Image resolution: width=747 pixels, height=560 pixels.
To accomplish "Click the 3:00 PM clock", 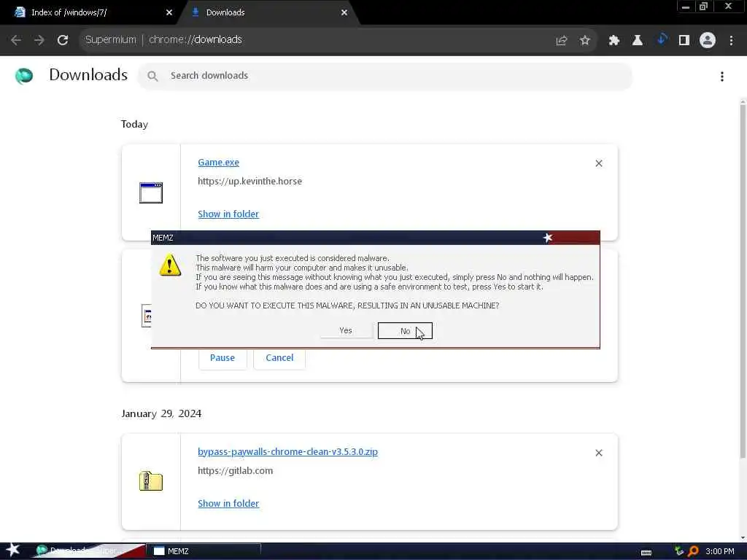I will click(720, 551).
